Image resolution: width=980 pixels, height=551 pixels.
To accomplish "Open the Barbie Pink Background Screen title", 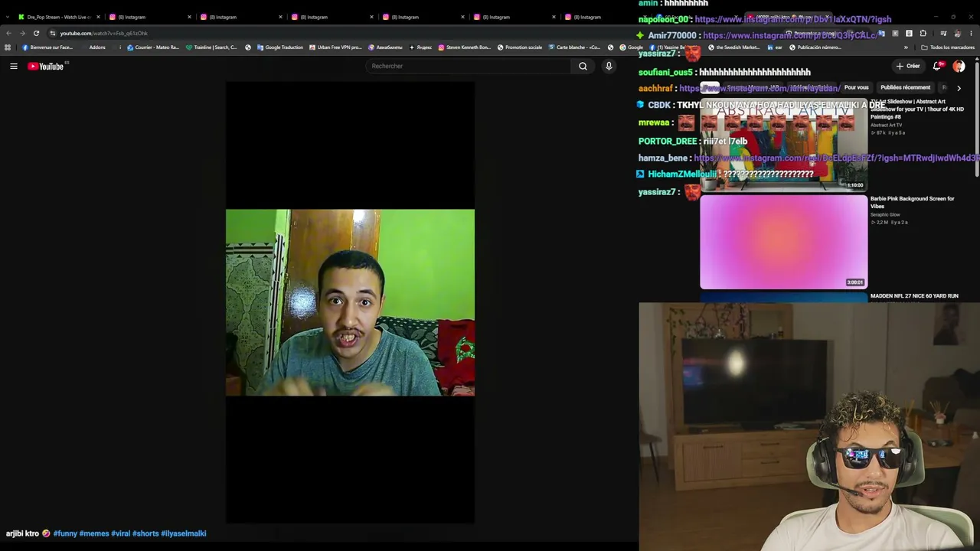I will 913,203.
